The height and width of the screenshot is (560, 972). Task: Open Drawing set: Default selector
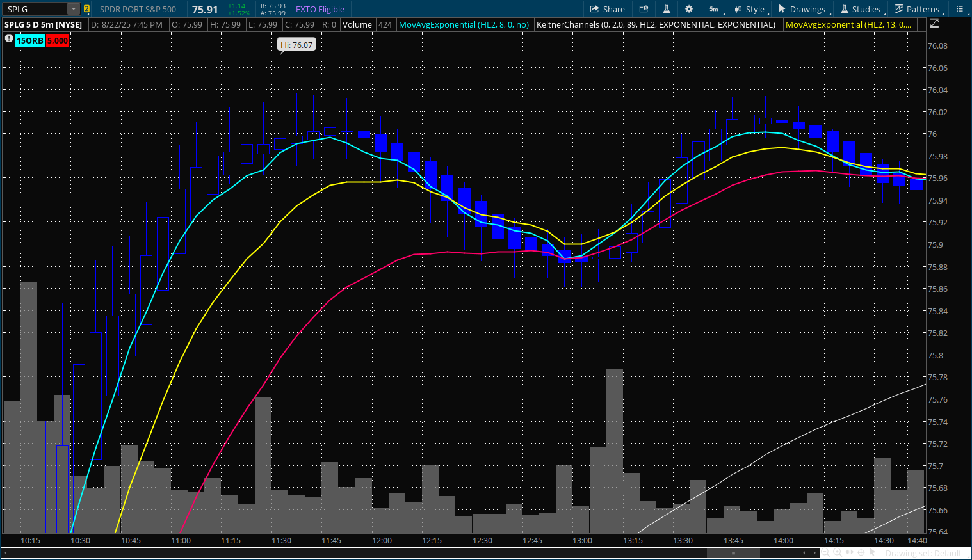923,553
